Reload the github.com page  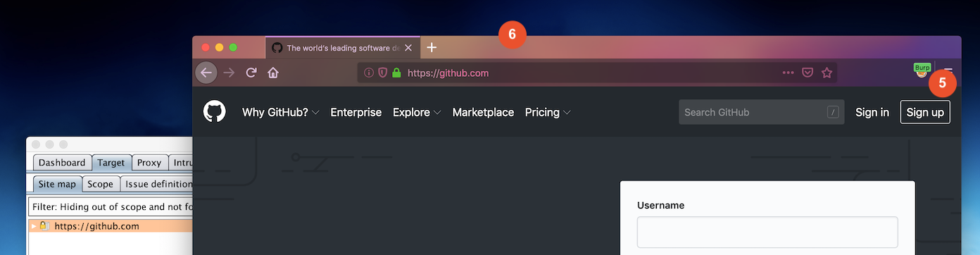click(x=251, y=73)
